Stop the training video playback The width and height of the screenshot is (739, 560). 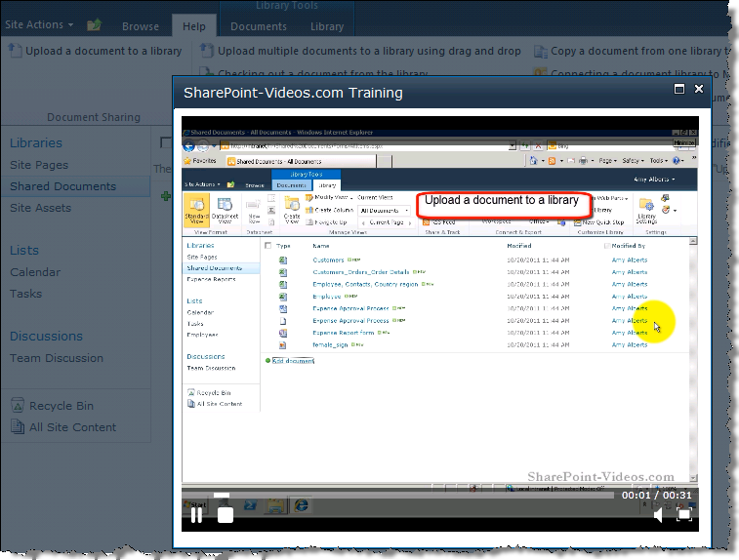click(x=226, y=515)
